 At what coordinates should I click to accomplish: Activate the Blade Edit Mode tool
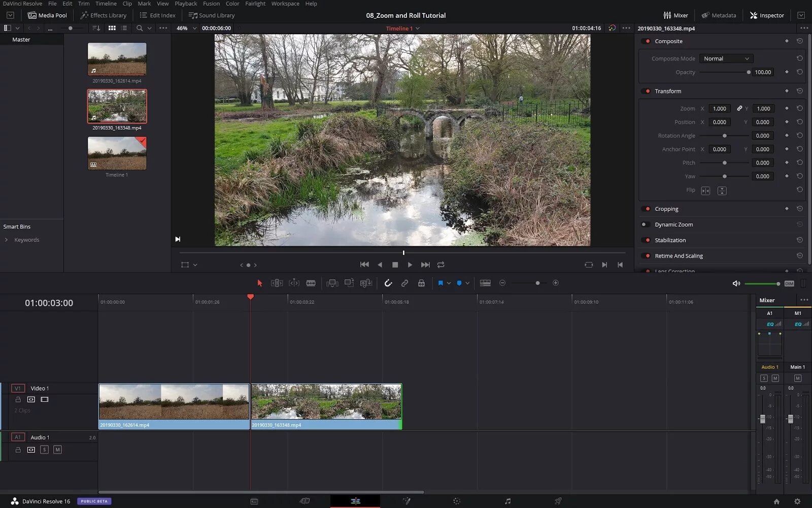311,283
